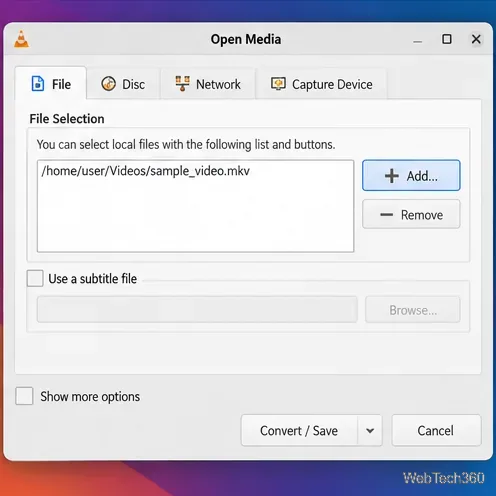This screenshot has height=496, width=496.
Task: Close the Open Media dialog
Action: pos(476,39)
